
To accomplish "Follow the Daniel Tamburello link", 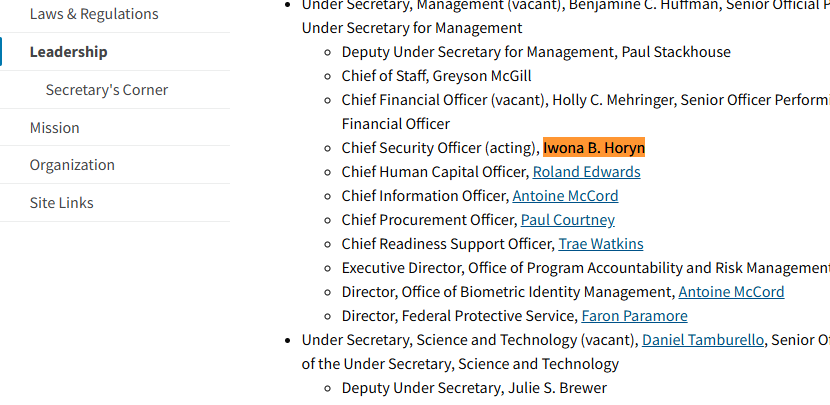I will point(703,340).
